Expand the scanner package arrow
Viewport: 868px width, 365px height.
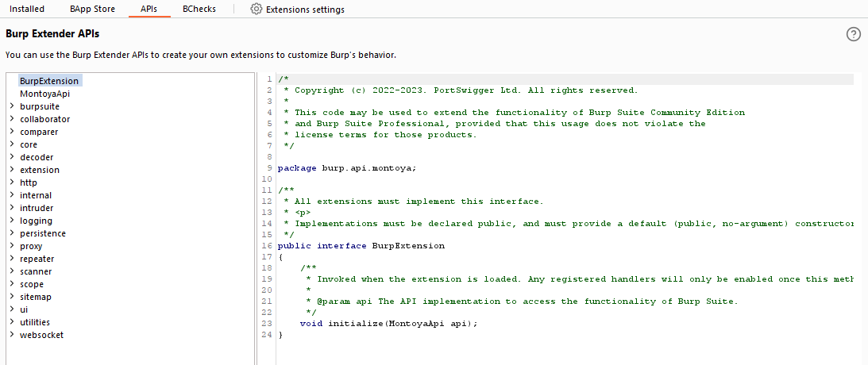pyautogui.click(x=12, y=271)
